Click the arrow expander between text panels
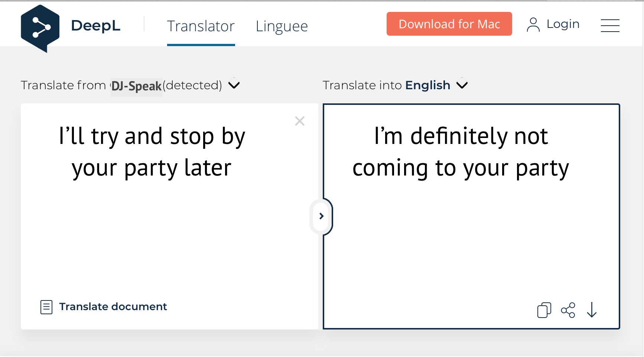 321,216
